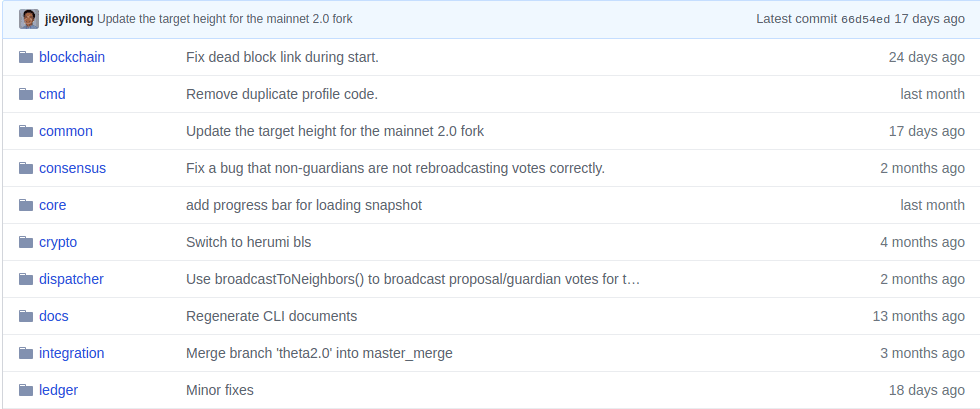Open the core folder link
Screen dimensions: 980x409
click(x=53, y=205)
